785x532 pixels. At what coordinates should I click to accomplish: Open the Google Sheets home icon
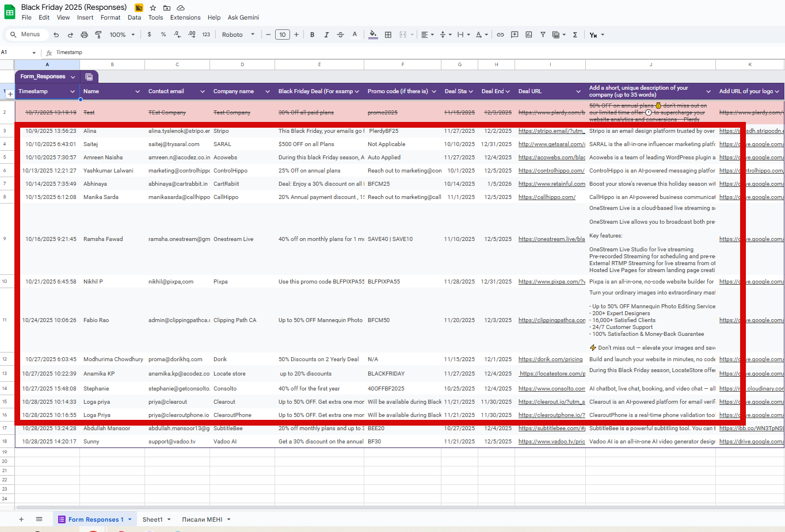[x=10, y=12]
